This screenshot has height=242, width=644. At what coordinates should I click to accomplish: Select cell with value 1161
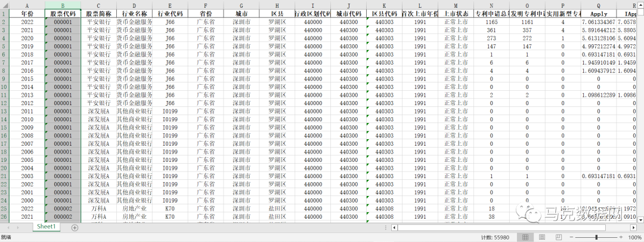coord(527,22)
